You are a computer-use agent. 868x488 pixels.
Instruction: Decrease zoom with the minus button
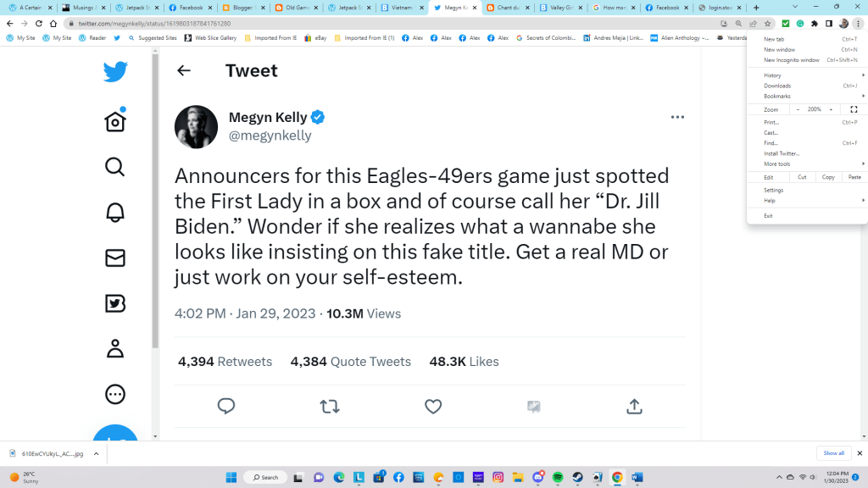(798, 109)
